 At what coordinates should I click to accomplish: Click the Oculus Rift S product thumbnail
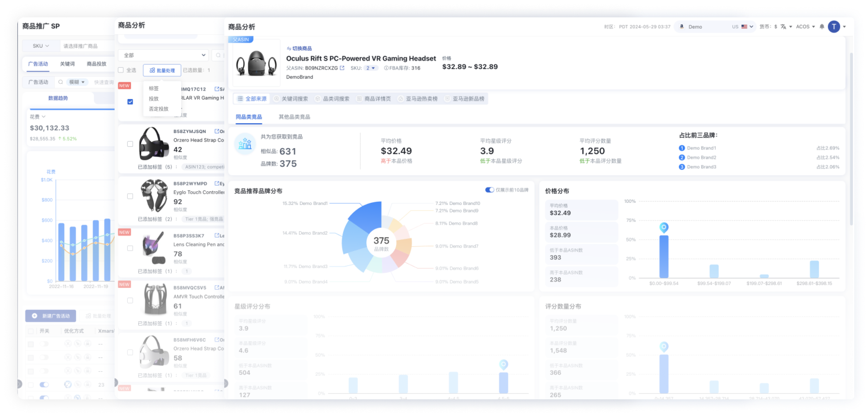[256, 63]
